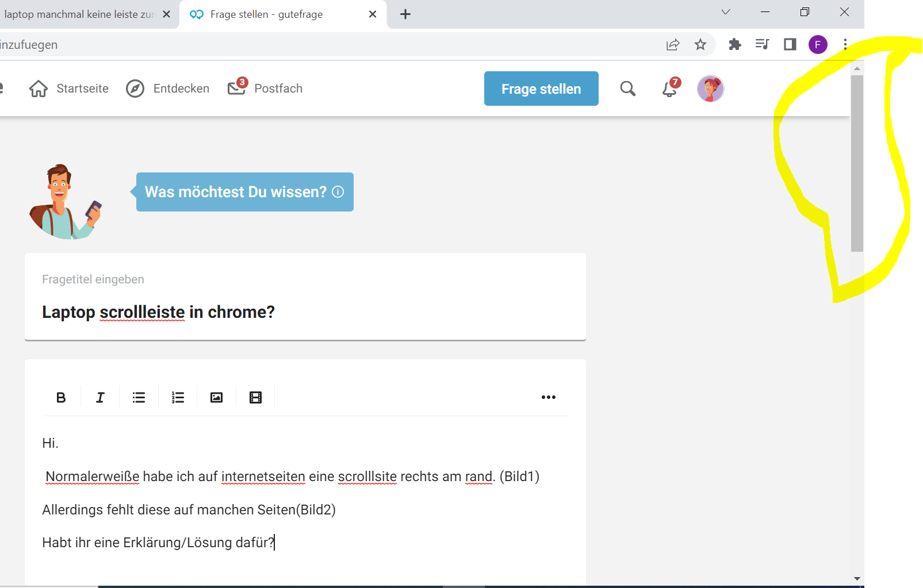The width and height of the screenshot is (923, 588).
Task: Insert a video into the question
Action: pyautogui.click(x=255, y=397)
